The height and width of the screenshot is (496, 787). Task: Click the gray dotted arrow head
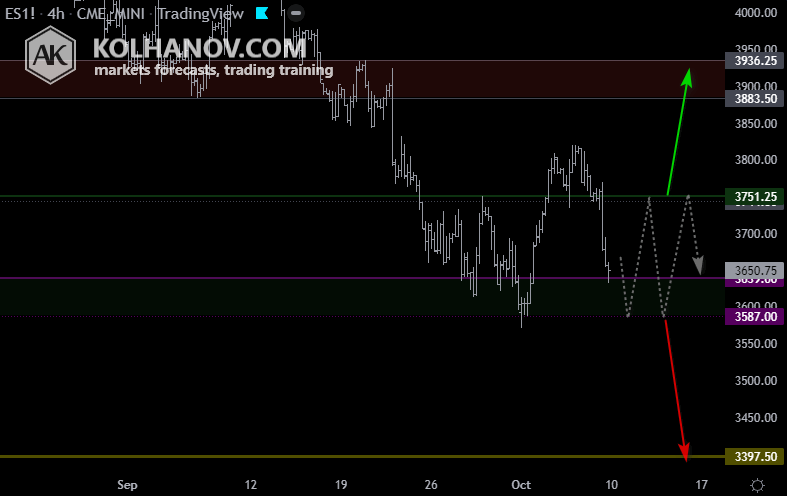tap(698, 265)
